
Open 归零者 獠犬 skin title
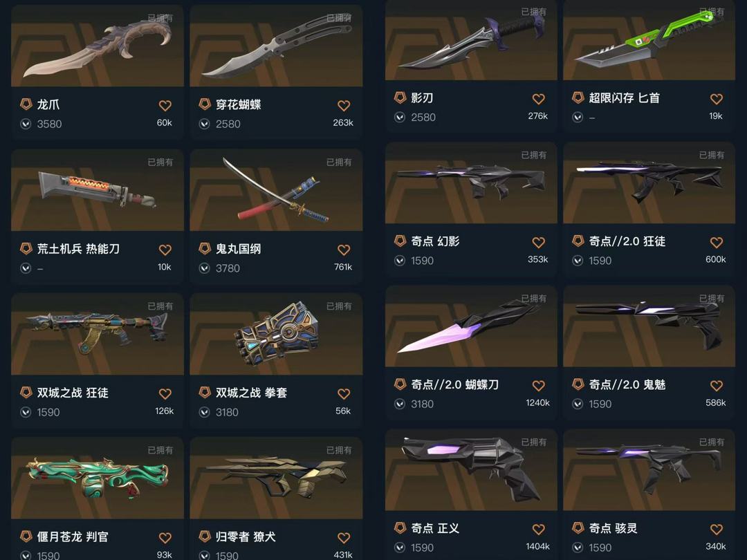click(x=246, y=536)
